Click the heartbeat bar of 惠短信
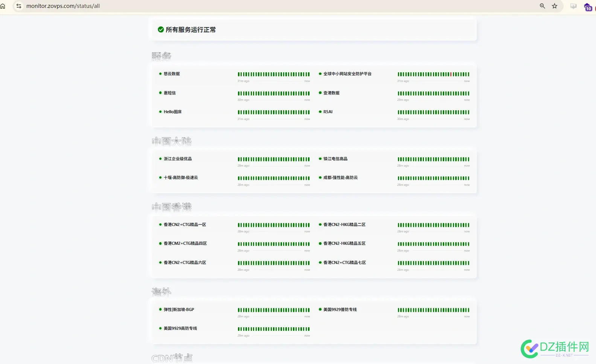Screen dimensions: 596x364 274,93
